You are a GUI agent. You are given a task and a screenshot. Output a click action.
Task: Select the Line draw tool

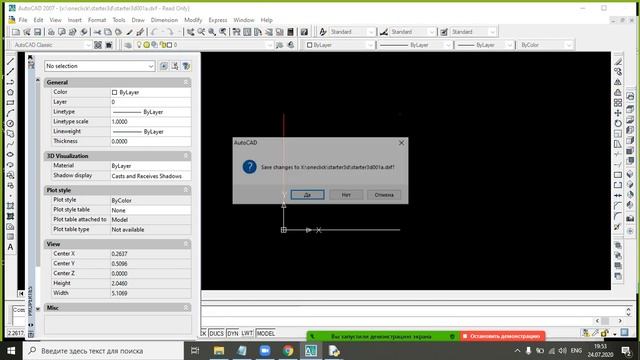11,62
